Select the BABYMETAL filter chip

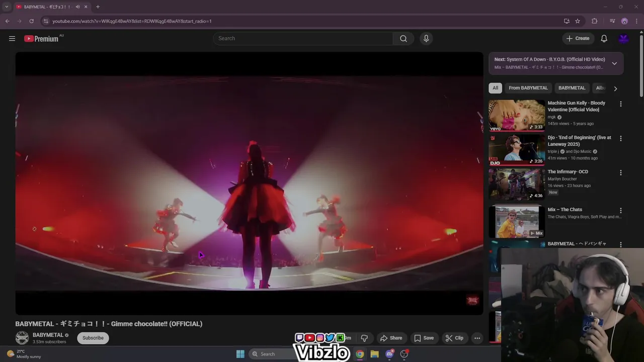(x=572, y=88)
